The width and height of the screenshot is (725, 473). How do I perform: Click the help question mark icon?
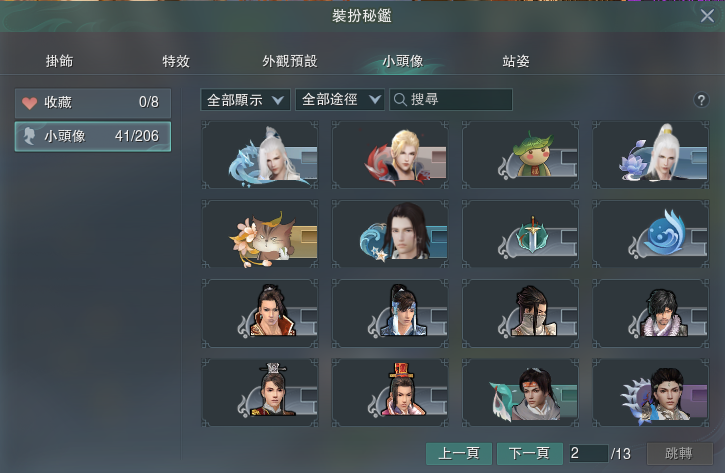tap(701, 100)
